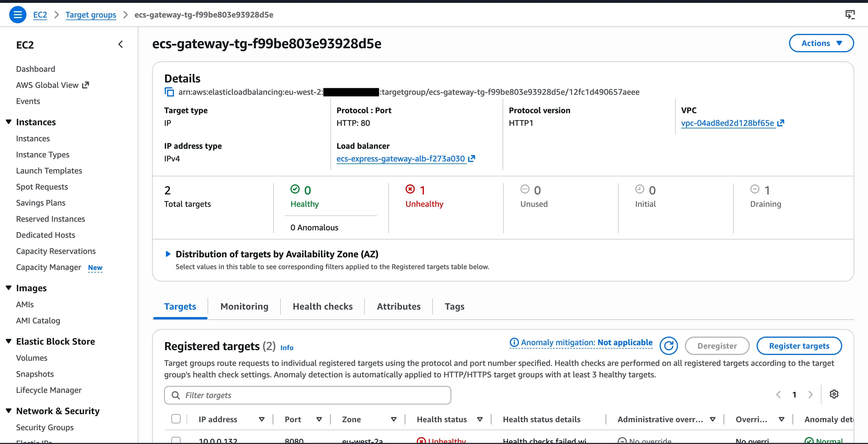Open Reserved Instances in the sidebar
Image resolution: width=868 pixels, height=444 pixels.
click(x=51, y=219)
